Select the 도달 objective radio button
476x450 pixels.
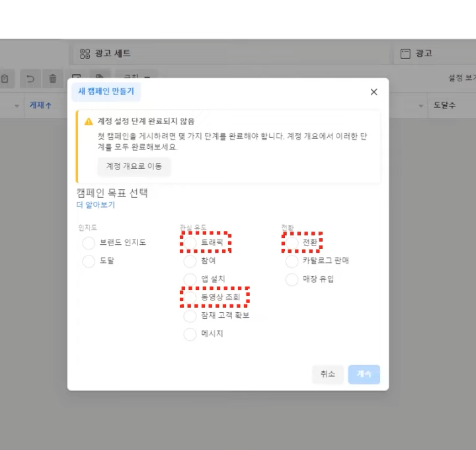(x=89, y=261)
